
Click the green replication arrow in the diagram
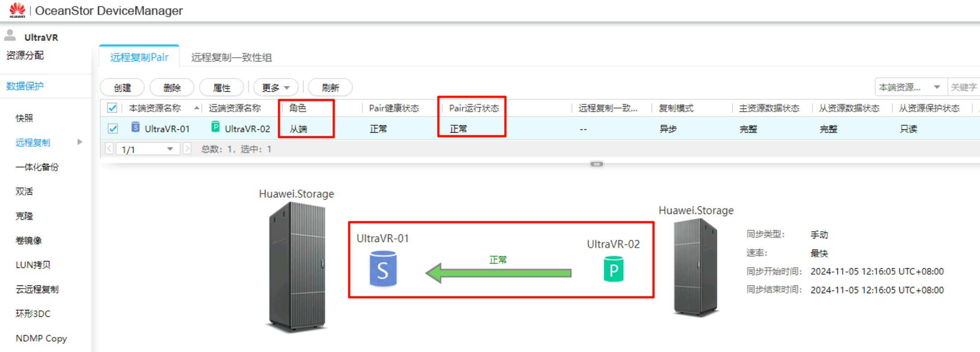pos(498,273)
